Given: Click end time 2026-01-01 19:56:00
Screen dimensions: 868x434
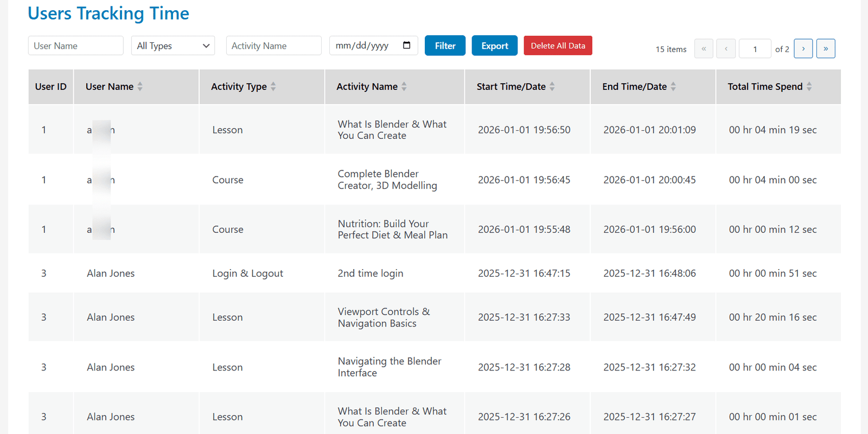Looking at the screenshot, I should [x=649, y=229].
